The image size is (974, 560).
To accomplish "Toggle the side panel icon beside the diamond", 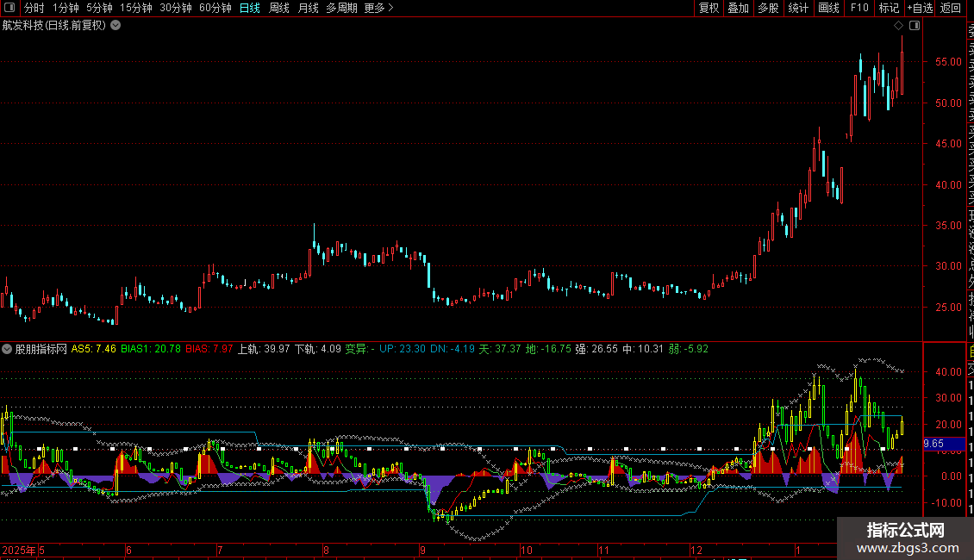I will coord(915,26).
